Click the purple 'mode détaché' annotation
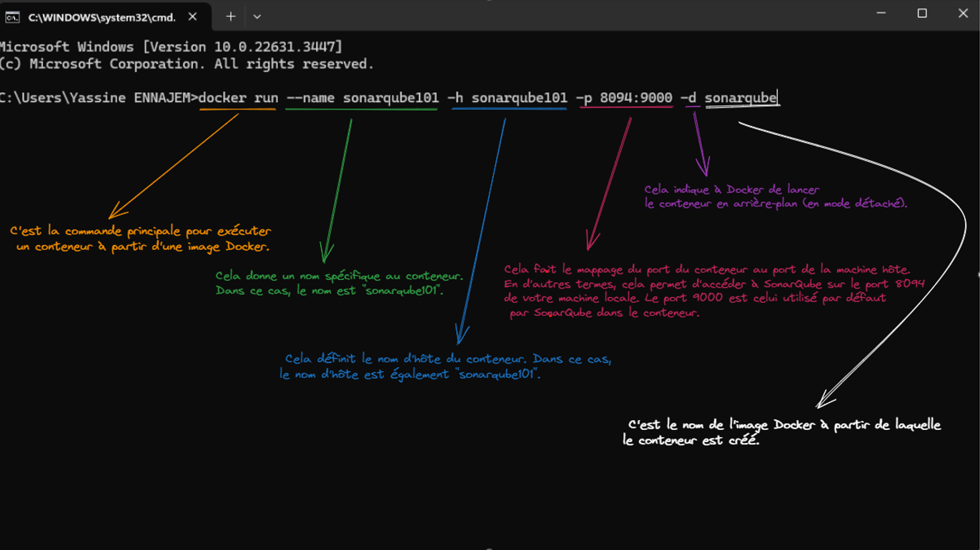980x550 pixels. click(775, 196)
